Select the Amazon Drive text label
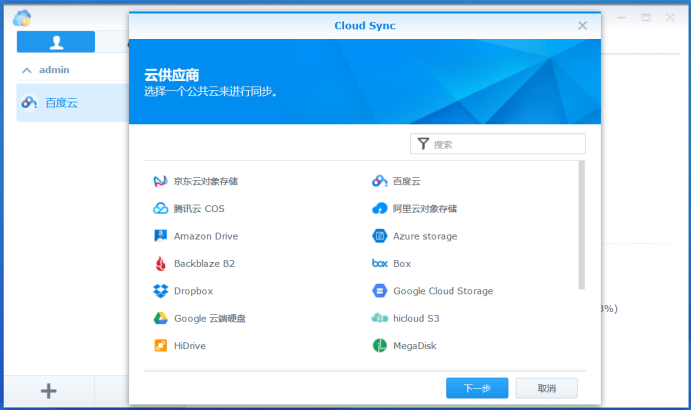This screenshot has width=692, height=410. click(x=206, y=236)
